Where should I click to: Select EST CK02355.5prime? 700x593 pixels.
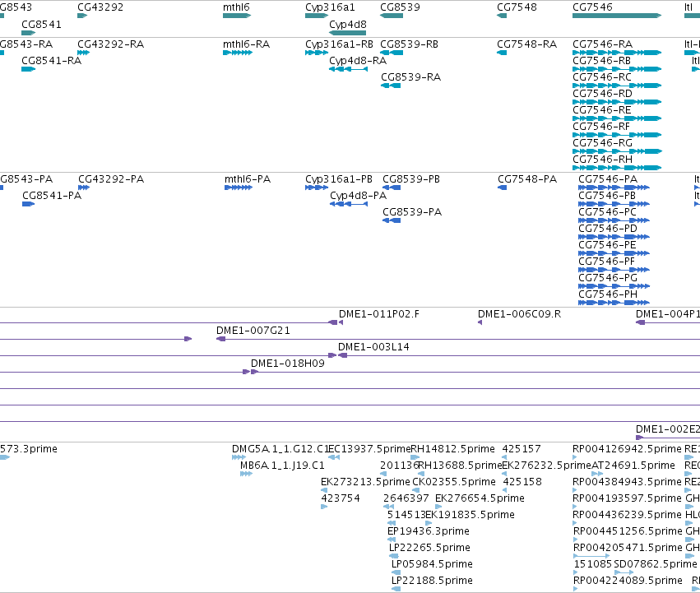(453, 482)
